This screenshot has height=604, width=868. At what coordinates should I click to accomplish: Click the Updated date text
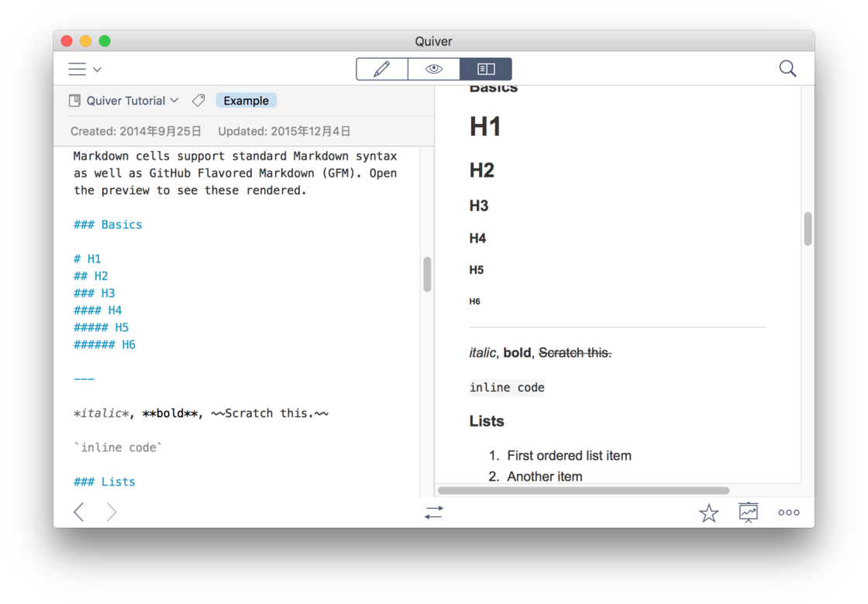(284, 131)
